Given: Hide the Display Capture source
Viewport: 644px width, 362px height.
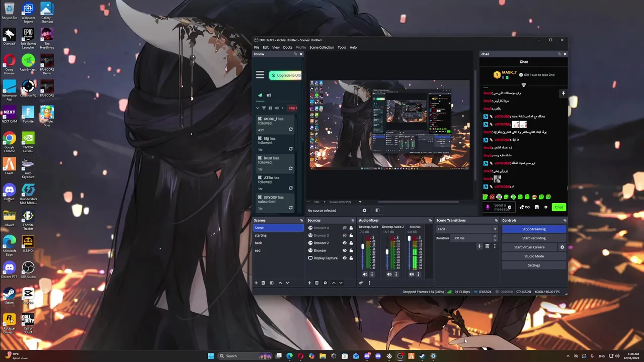Looking at the screenshot, I should pyautogui.click(x=345, y=258).
